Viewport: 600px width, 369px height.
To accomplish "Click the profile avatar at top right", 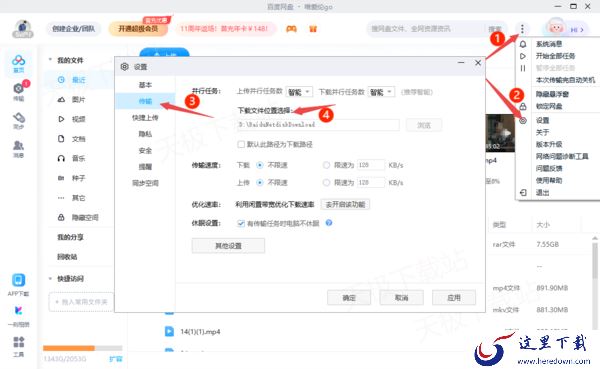I will click(x=555, y=28).
